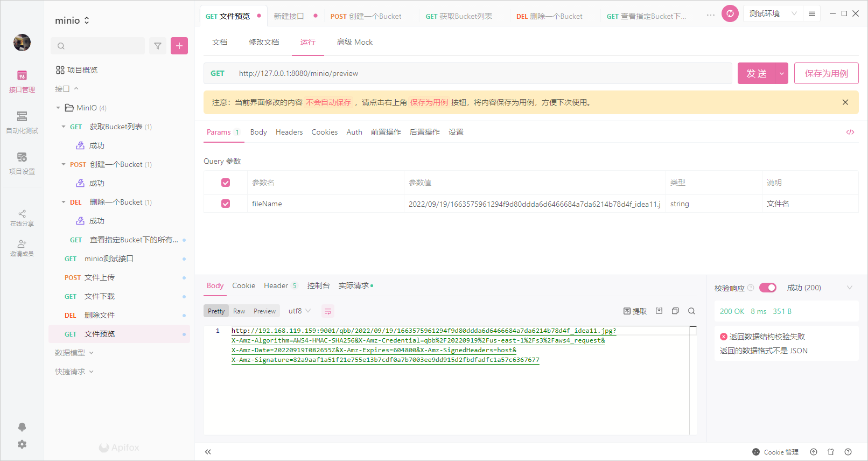Click the help icon next to 校验响应

[x=751, y=288]
